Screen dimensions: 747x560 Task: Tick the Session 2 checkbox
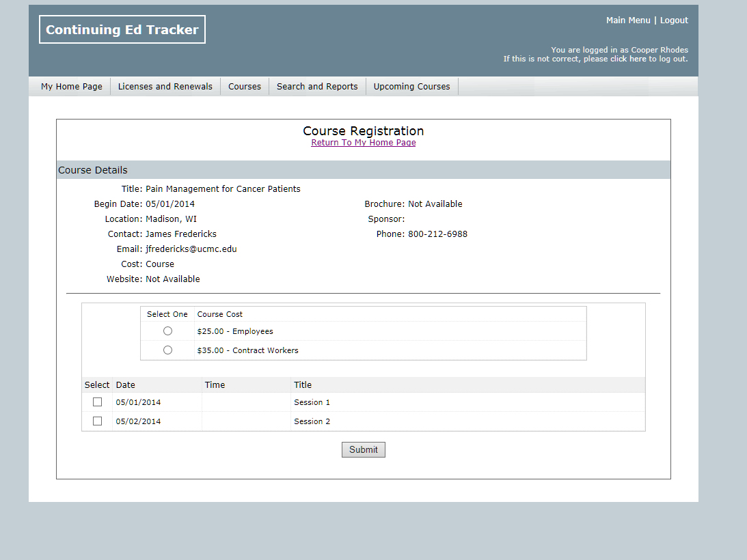(97, 421)
